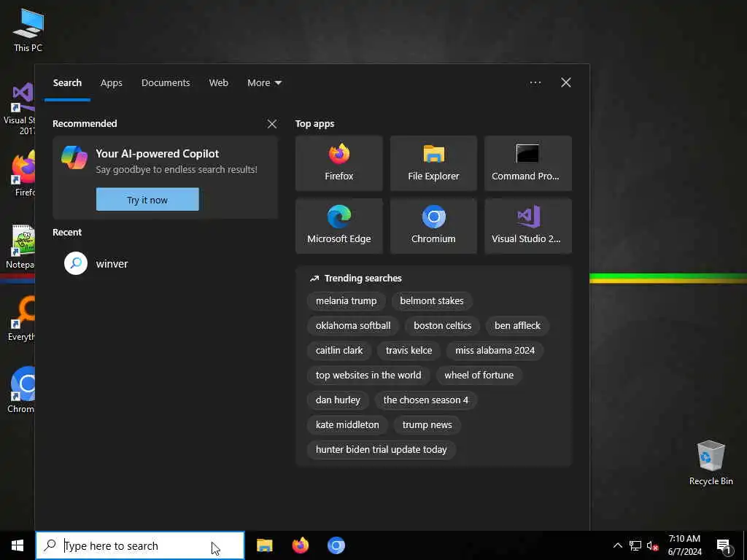Image resolution: width=747 pixels, height=560 pixels.
Task: Open the Windows Start button
Action: click(x=18, y=545)
